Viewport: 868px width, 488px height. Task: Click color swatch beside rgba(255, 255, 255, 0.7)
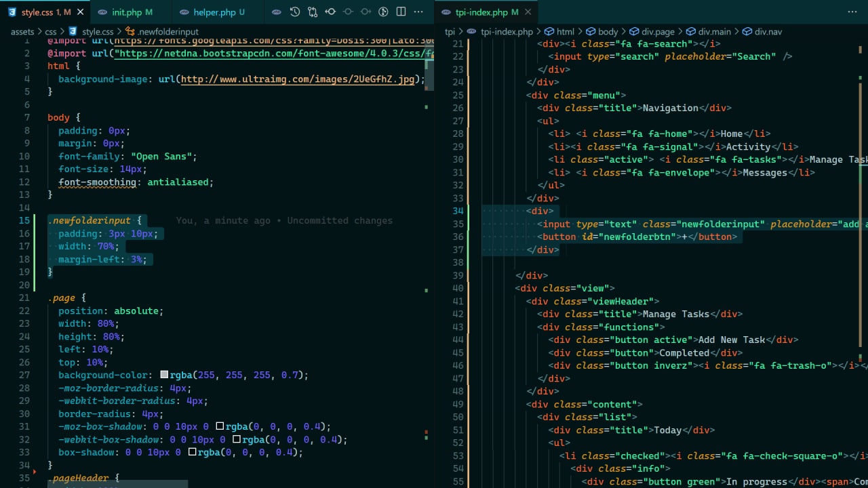pyautogui.click(x=164, y=375)
